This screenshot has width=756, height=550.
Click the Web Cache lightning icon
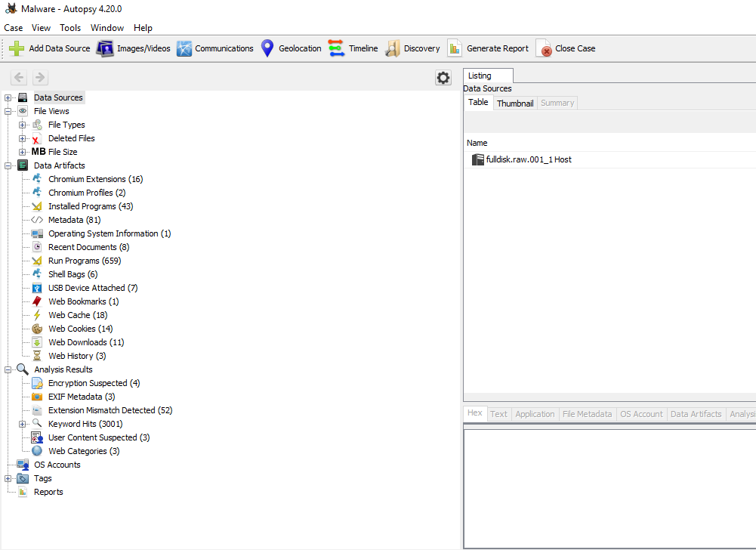tap(37, 315)
